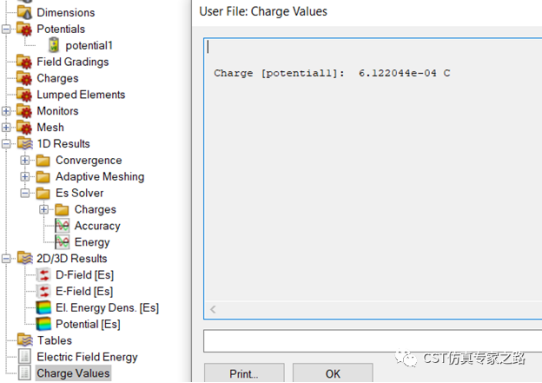Screen dimensions: 542x383
Task: Click the Tables folder icon
Action: point(25,340)
